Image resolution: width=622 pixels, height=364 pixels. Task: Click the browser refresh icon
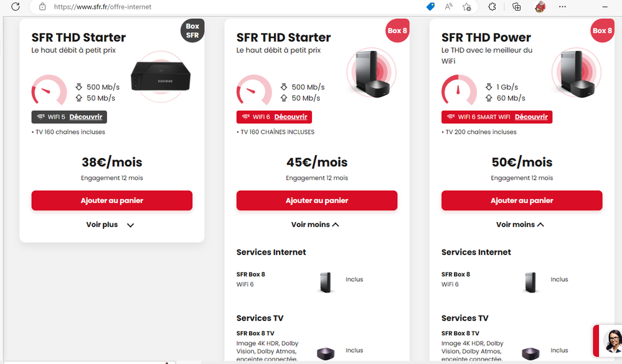tap(16, 7)
